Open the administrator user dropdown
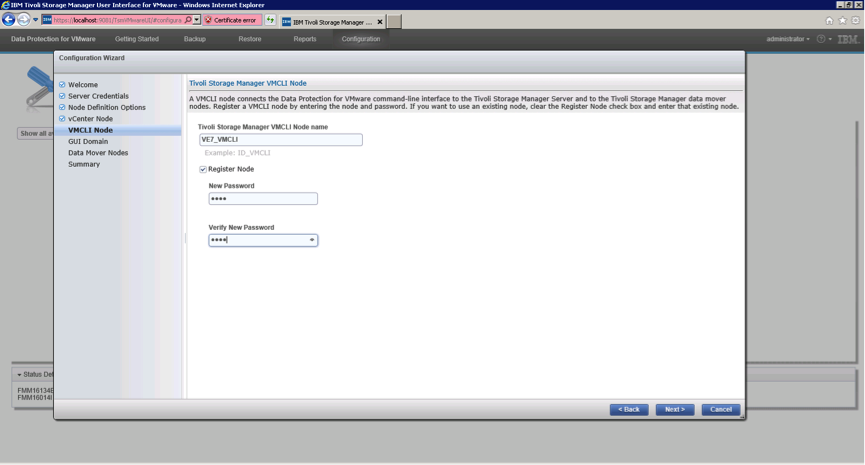865x465 pixels. point(788,39)
